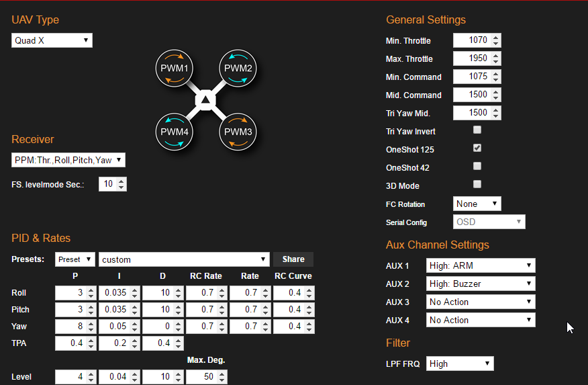Click the Max. Throttle input field
Screen dimensions: 588x385
tap(471, 59)
